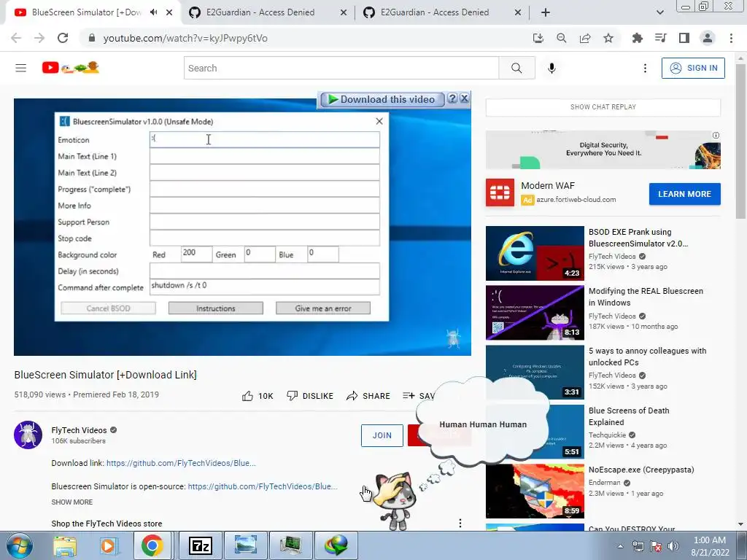Click SHOW CHAT REPLAY button
The width and height of the screenshot is (747, 560).
(x=603, y=106)
